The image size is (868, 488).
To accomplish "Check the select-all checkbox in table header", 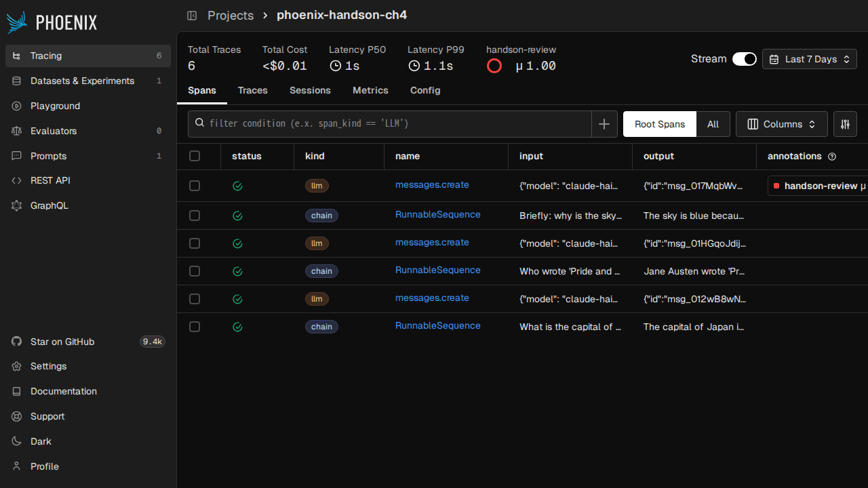I will click(x=195, y=156).
